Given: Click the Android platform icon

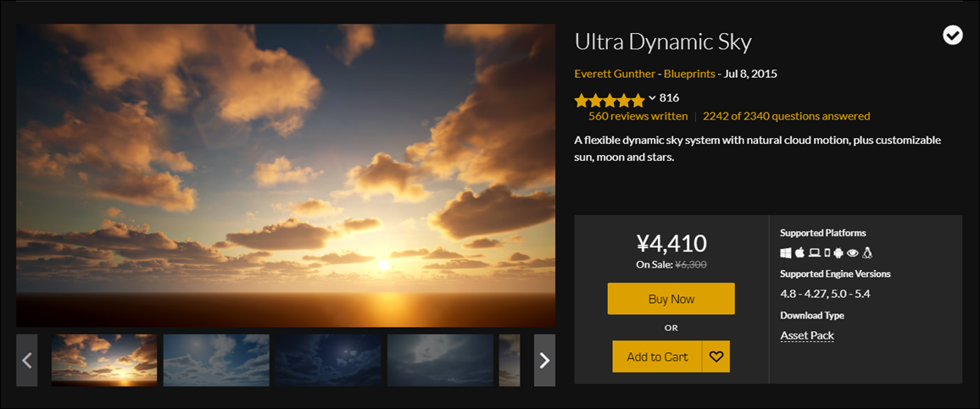Looking at the screenshot, I should coord(838,253).
